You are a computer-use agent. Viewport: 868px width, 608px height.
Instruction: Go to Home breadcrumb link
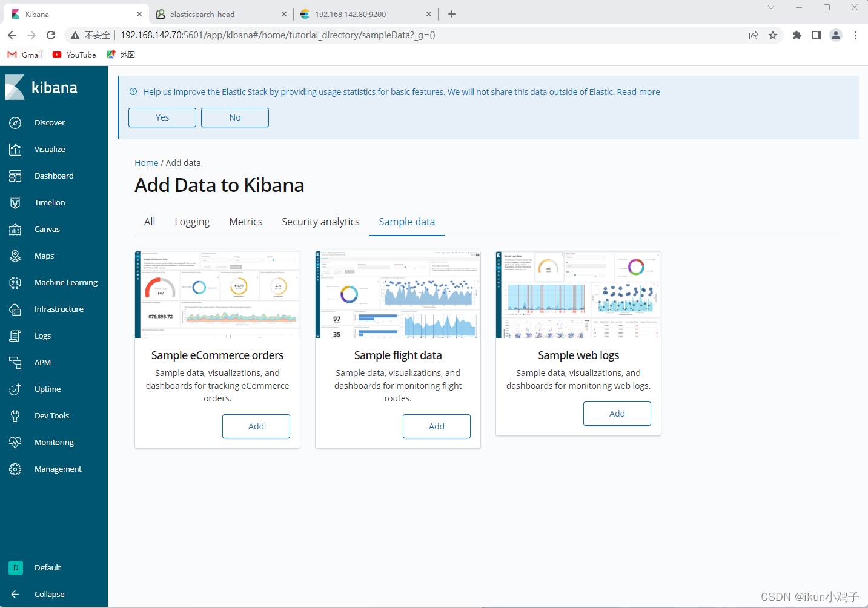click(x=146, y=163)
